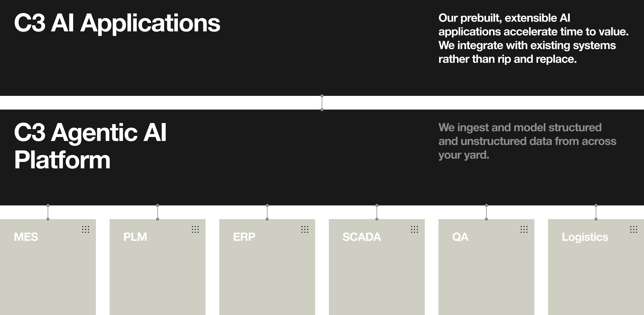The image size is (644, 315).
Task: Click the dot grid icon on Logistics card
Action: pos(633,229)
